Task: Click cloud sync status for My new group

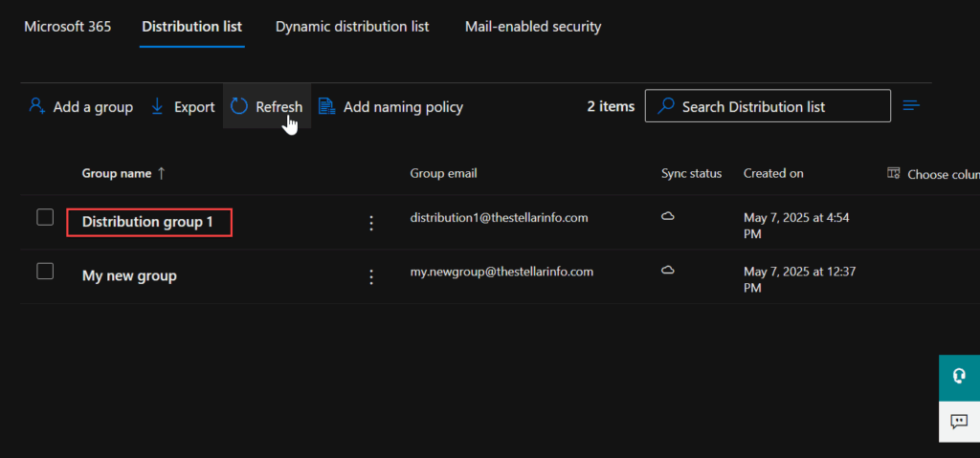Action: tap(668, 271)
